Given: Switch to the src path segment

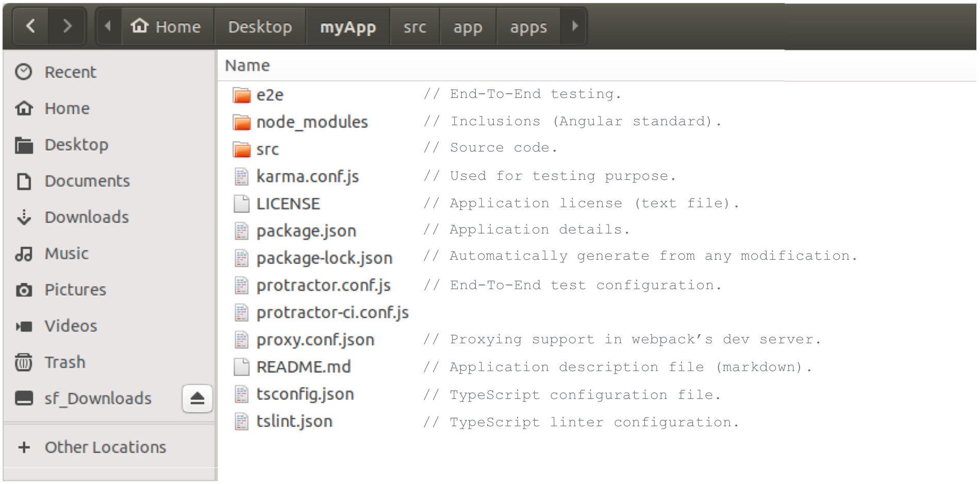Looking at the screenshot, I should pyautogui.click(x=414, y=27).
